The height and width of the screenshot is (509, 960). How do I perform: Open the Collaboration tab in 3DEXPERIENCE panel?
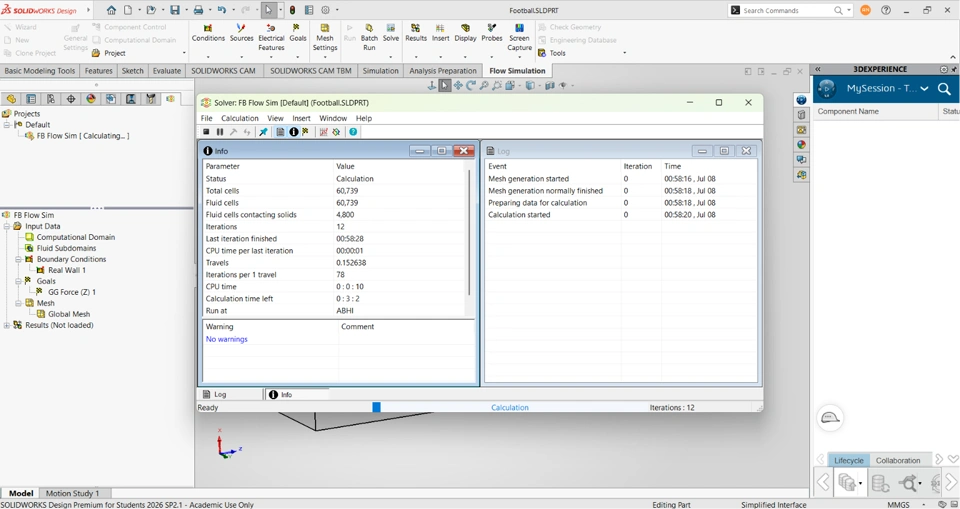(898, 460)
